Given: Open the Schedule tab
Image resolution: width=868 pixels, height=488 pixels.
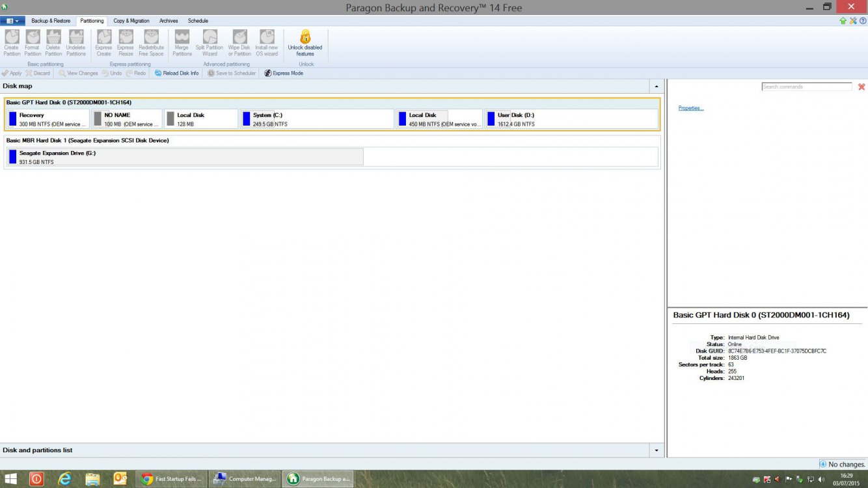Looking at the screenshot, I should [198, 21].
